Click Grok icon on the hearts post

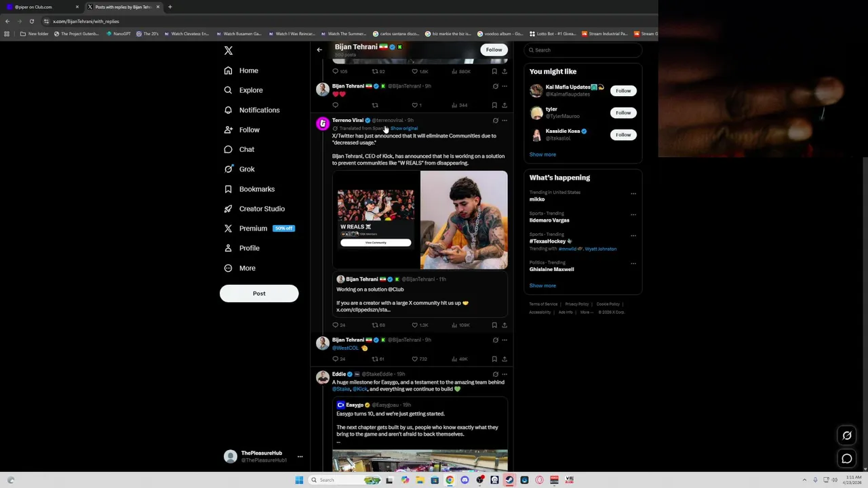click(495, 86)
